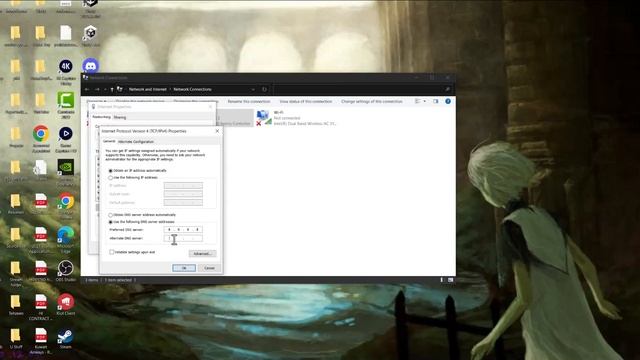Open Advanced TCP/IP settings

pos(202,253)
